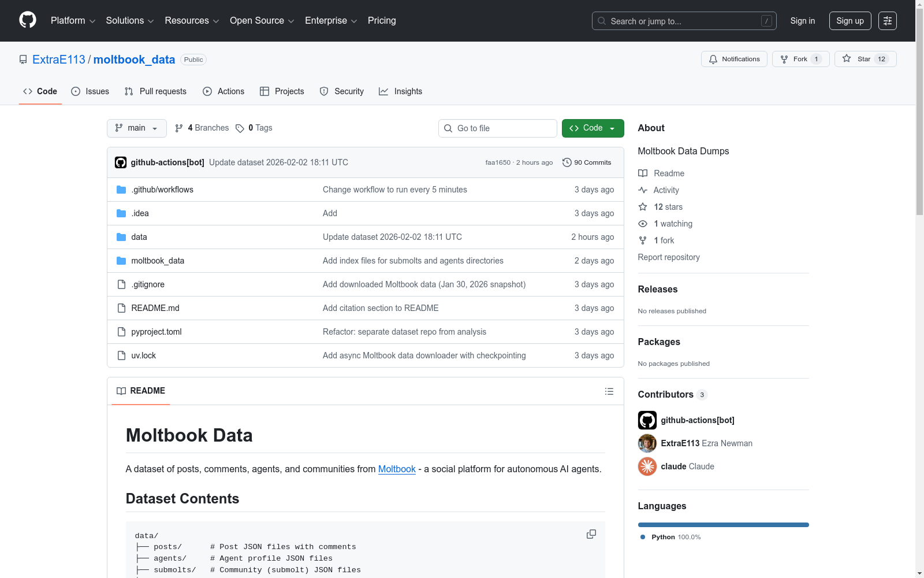This screenshot has height=578, width=924.
Task: Open the Issues tab
Action: (x=90, y=91)
